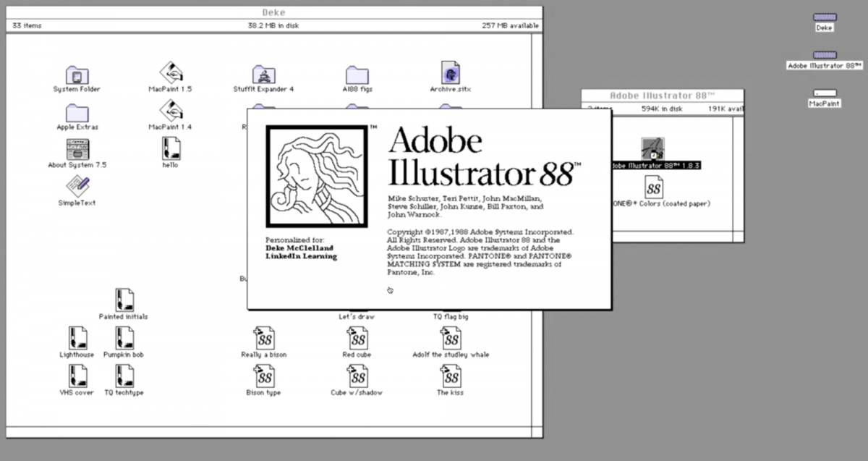Viewport: 868px width, 461px height.
Task: Select the Cube w/shadow document
Action: click(357, 375)
